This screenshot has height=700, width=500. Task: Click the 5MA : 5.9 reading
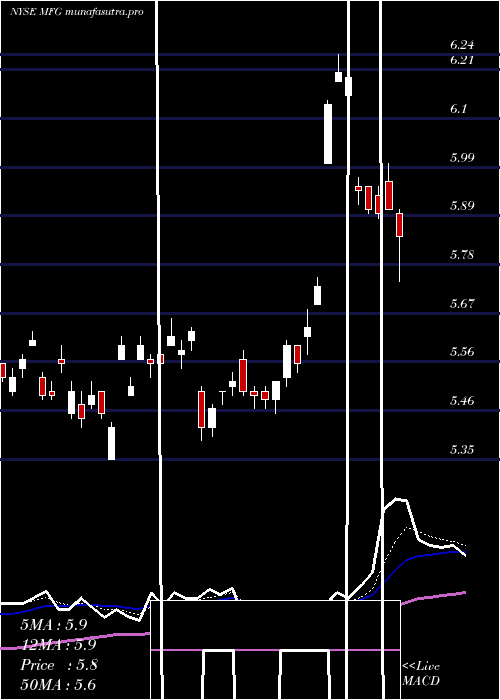pyautogui.click(x=54, y=625)
